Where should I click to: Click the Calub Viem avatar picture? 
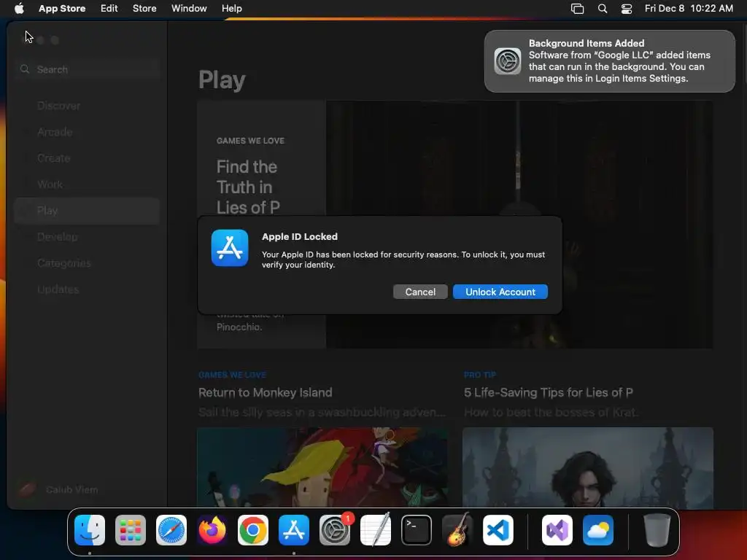click(x=27, y=489)
